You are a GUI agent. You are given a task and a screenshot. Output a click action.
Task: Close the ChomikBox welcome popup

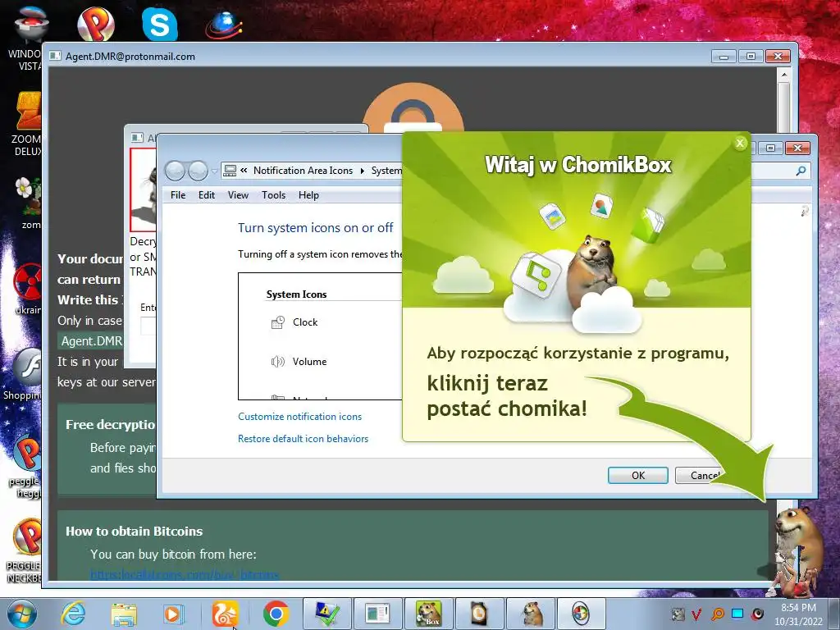pos(740,143)
